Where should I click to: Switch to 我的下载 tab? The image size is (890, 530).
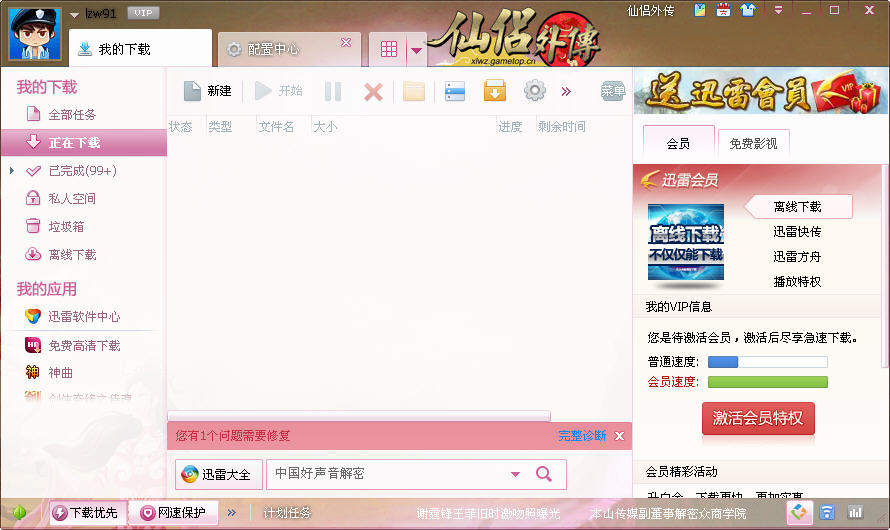[140, 49]
